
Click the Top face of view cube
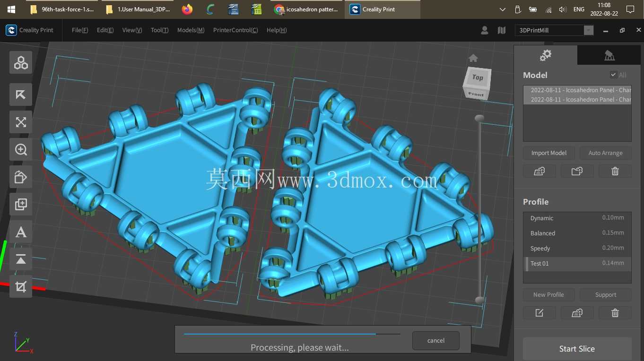pos(478,77)
